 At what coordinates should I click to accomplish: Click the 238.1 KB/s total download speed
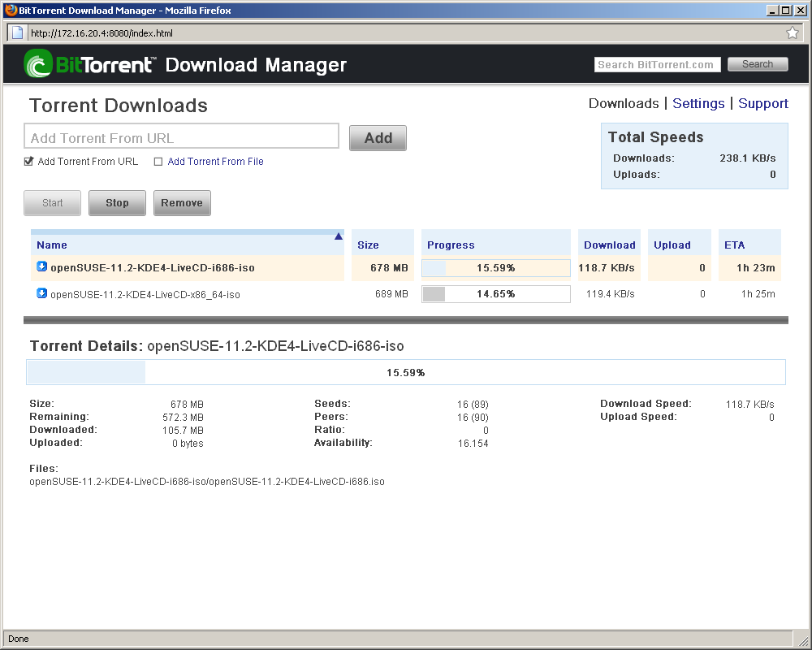(x=748, y=158)
